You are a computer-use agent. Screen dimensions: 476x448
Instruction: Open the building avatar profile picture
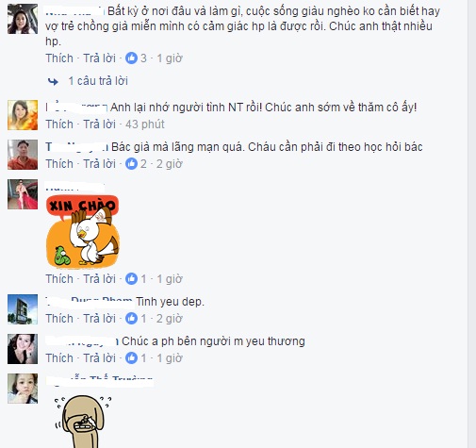click(x=23, y=309)
